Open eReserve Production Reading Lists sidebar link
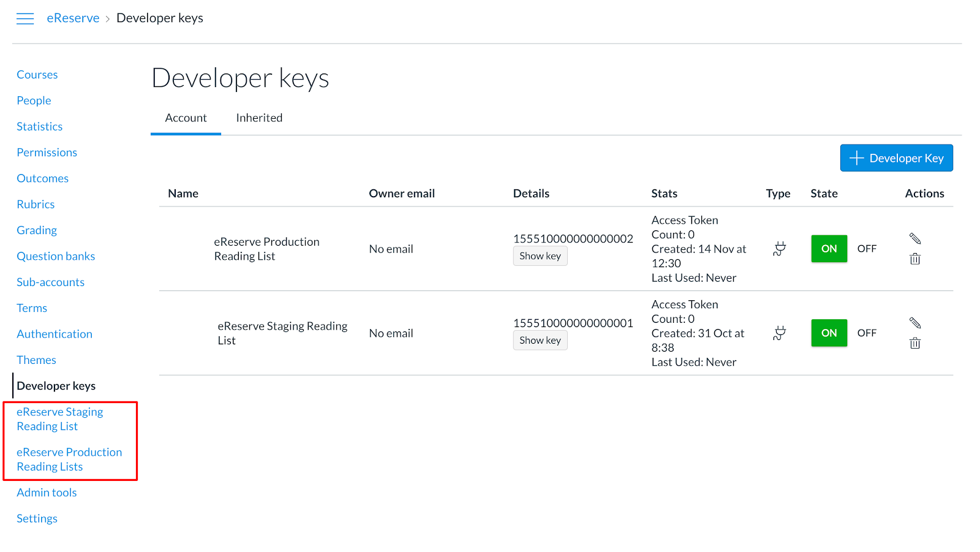Screen dimensions: 980x552 (69, 459)
